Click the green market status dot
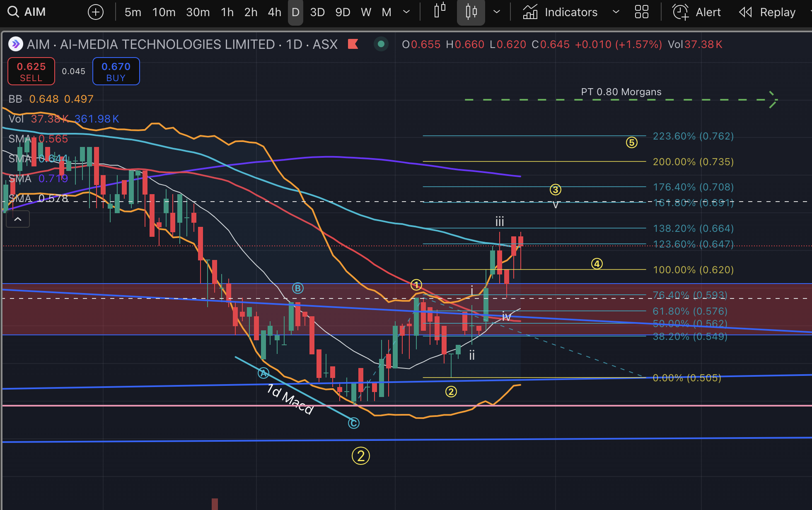812x510 pixels. (381, 44)
